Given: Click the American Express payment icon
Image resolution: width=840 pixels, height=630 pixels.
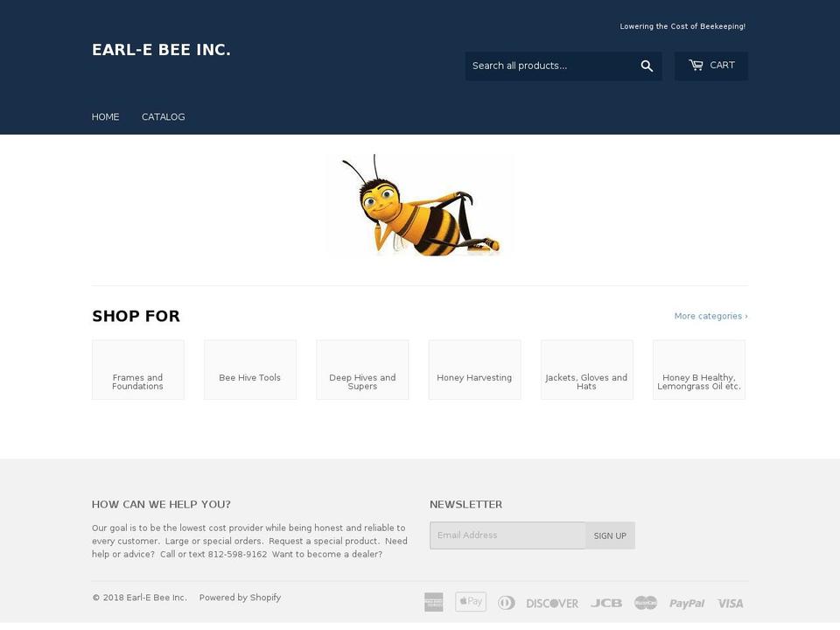Looking at the screenshot, I should 433,602.
